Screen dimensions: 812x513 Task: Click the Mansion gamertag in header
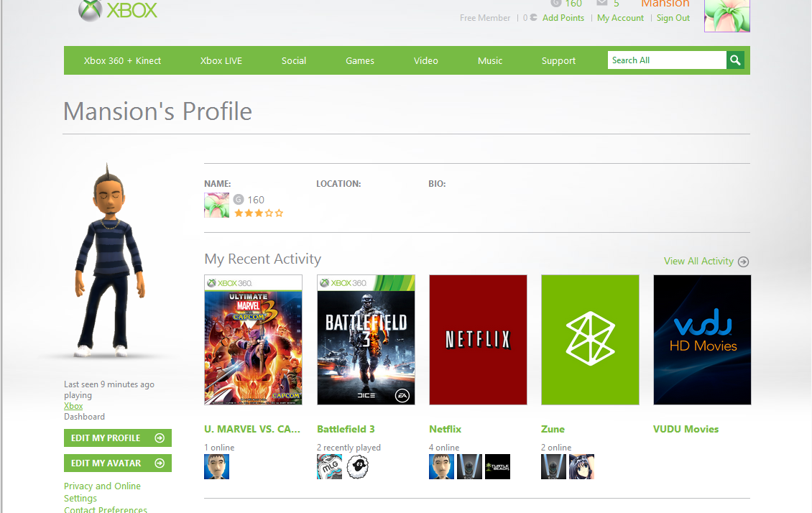[x=665, y=4]
